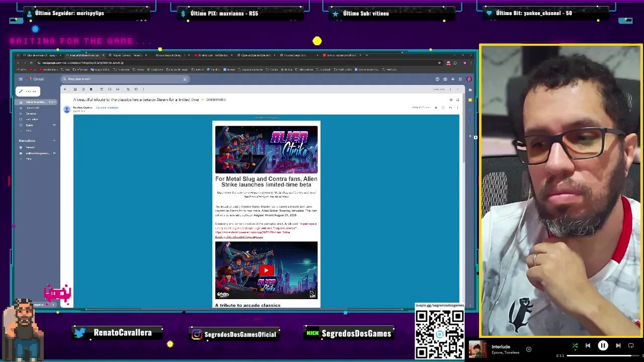Open search options icon in Gmail search bar
This screenshot has width=644, height=362.
click(185, 79)
